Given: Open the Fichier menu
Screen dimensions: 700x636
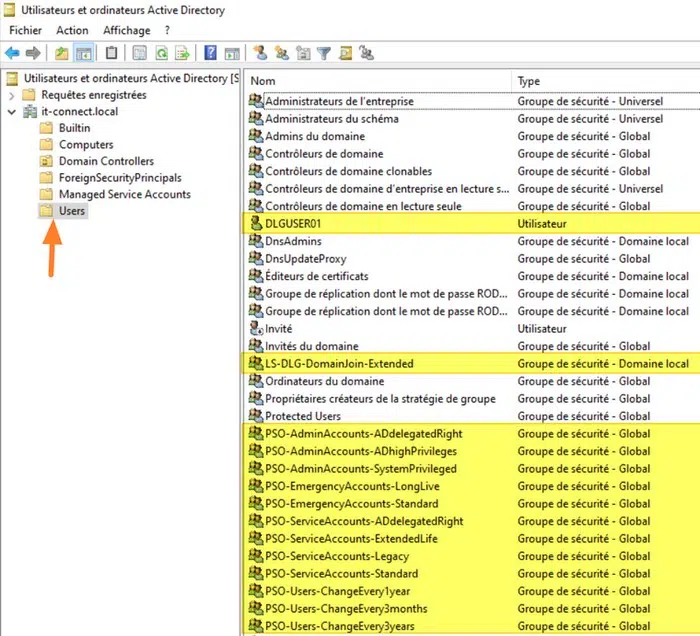Looking at the screenshot, I should pos(25,31).
